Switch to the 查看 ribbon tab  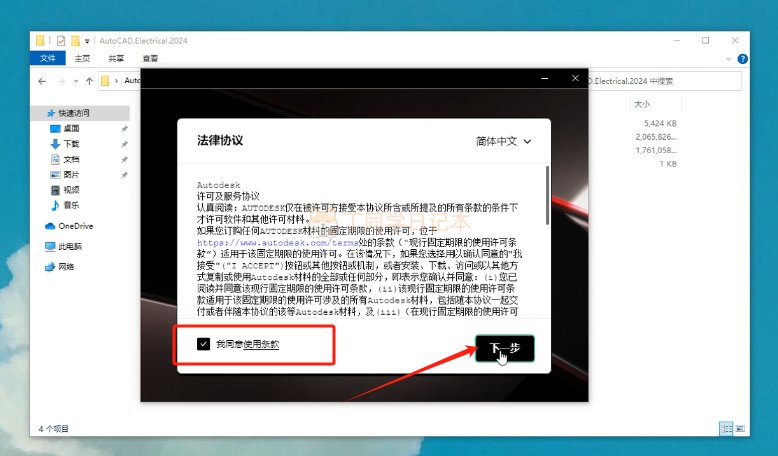point(150,58)
